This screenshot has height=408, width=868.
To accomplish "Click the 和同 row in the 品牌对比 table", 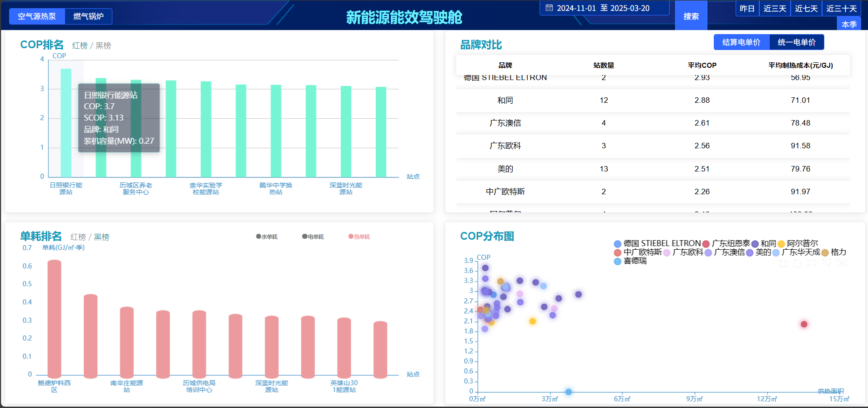I will pyautogui.click(x=653, y=100).
